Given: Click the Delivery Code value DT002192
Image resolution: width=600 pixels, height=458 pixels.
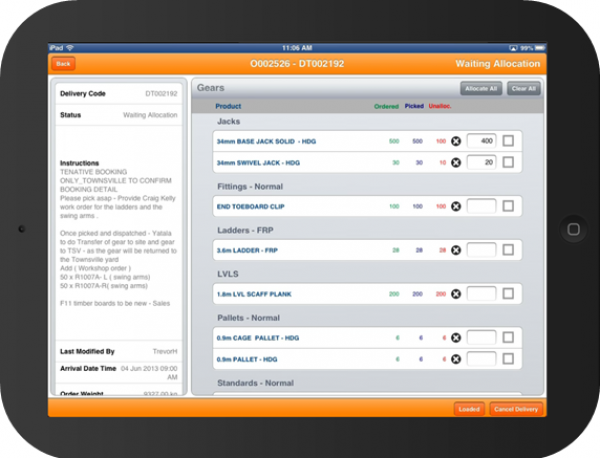Looking at the screenshot, I should click(161, 94).
